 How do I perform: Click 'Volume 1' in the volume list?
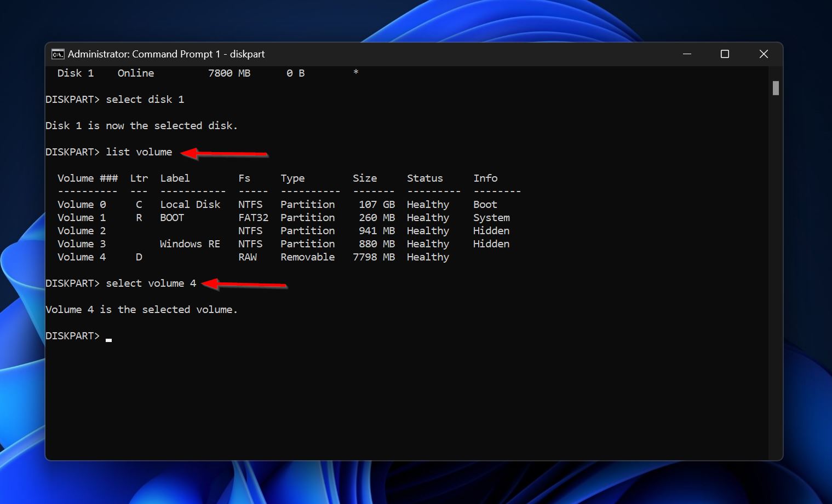tap(82, 218)
